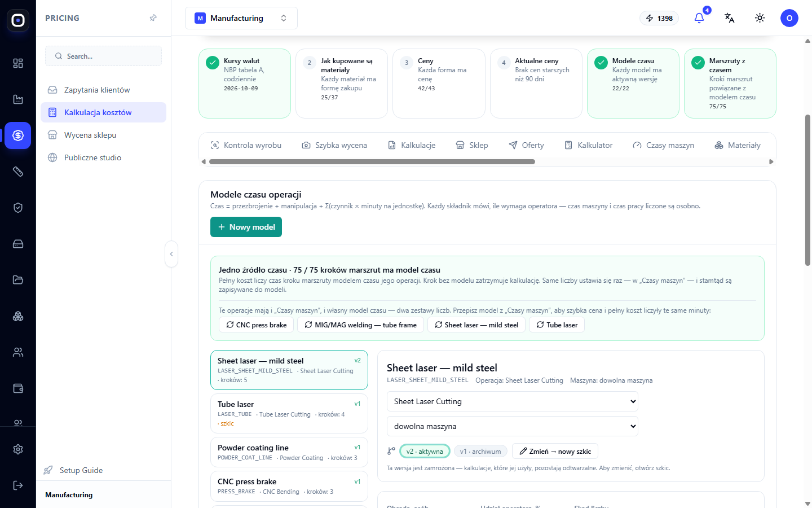Open the cubes materials sidebar icon
The image size is (812, 508).
coord(18,316)
